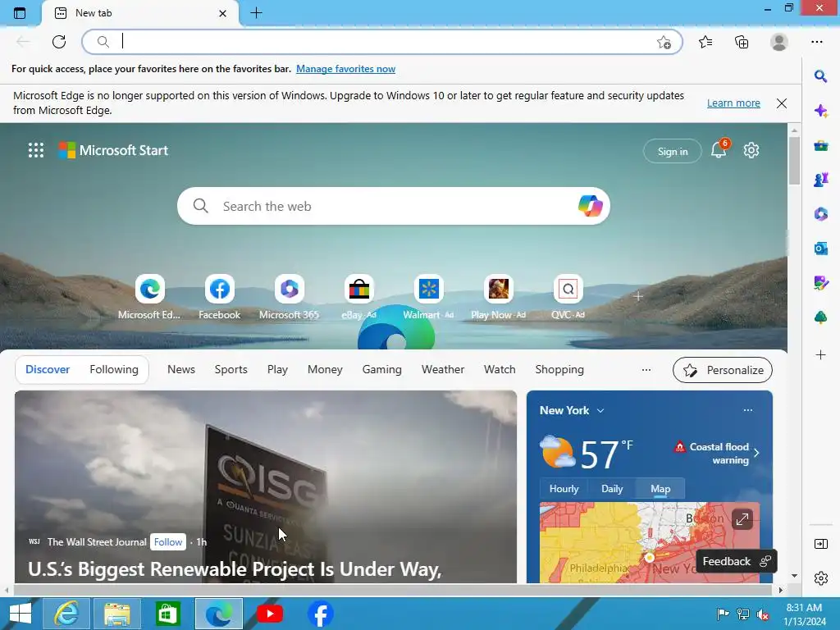This screenshot has width=840, height=630.
Task: Switch weather card to Daily tab
Action: (612, 489)
